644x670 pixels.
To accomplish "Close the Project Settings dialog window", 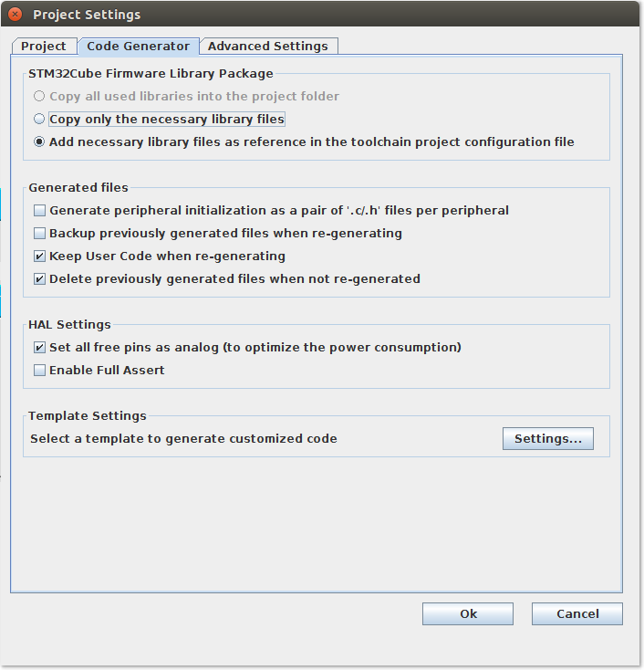I will click(16, 15).
